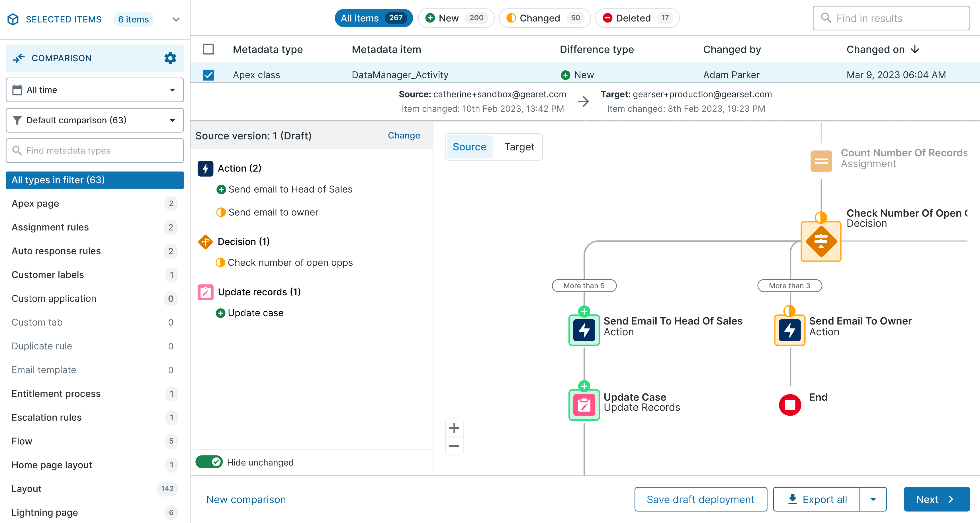Click Send Email To Owner action node
This screenshot has height=523, width=980.
pyautogui.click(x=789, y=330)
